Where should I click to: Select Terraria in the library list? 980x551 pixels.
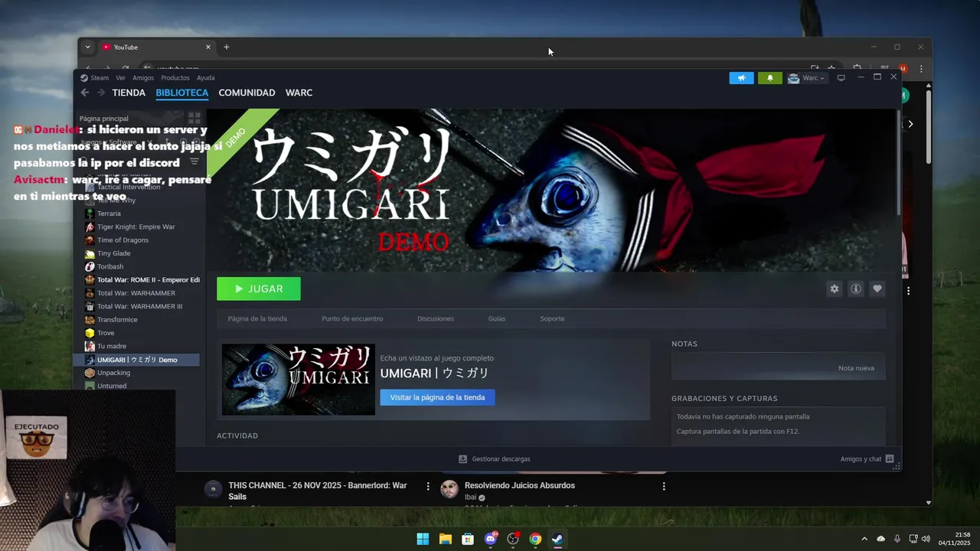tap(109, 214)
